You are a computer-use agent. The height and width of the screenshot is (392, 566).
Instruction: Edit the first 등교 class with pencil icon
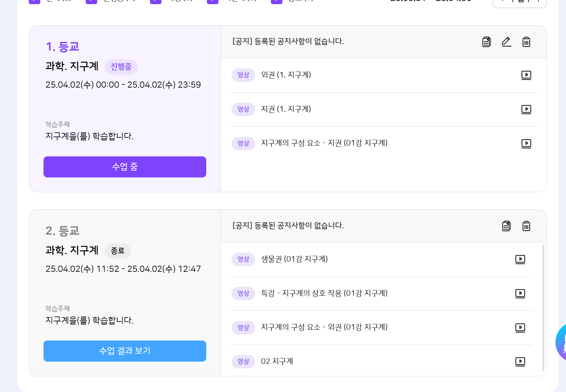click(507, 42)
